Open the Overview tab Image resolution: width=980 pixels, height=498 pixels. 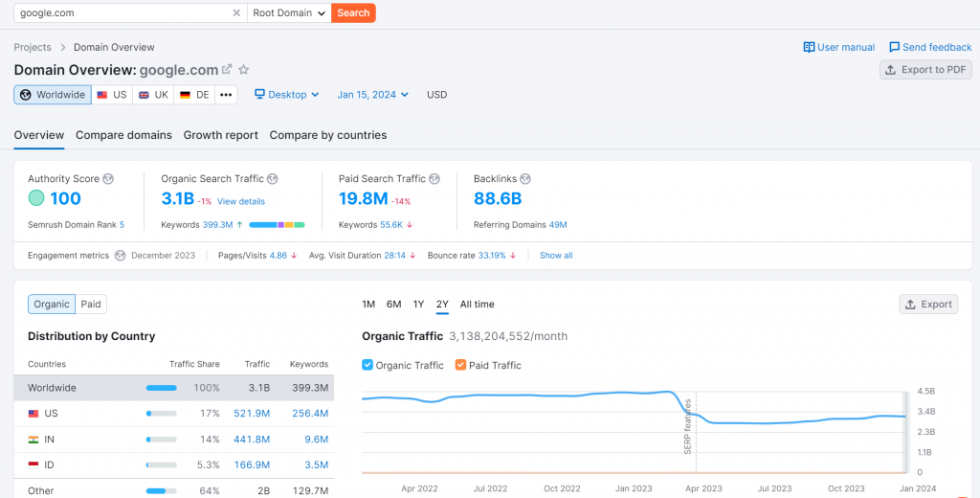(x=38, y=135)
